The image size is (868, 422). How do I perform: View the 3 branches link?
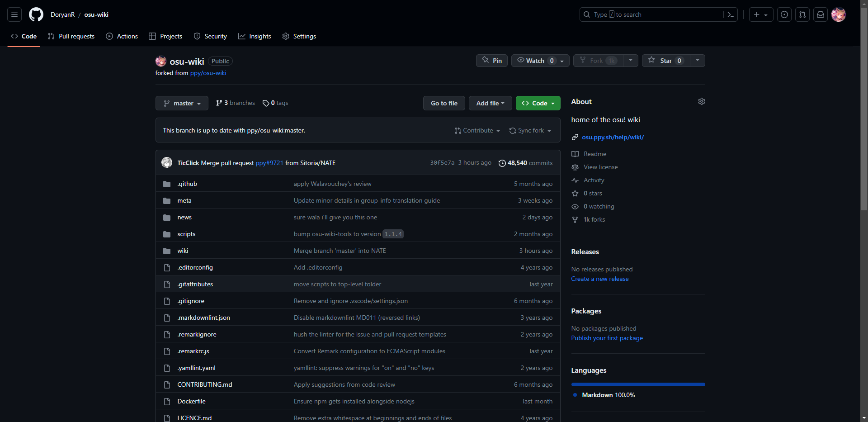pos(236,103)
